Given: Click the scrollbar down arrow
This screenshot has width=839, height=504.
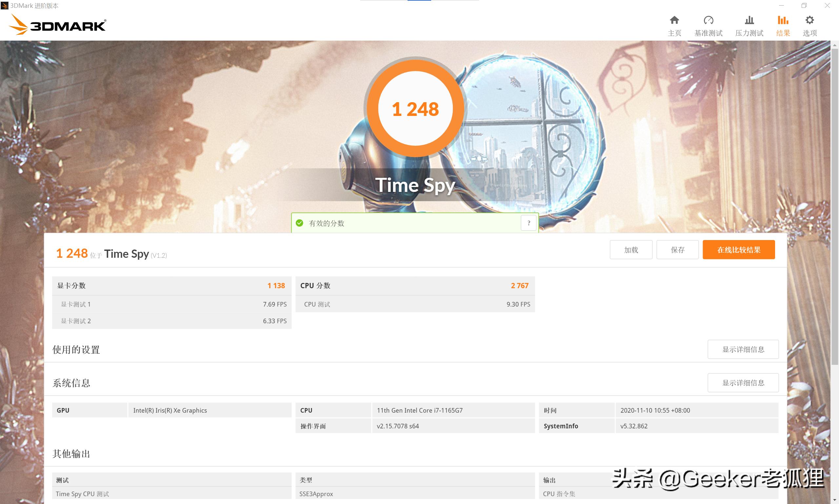Looking at the screenshot, I should pos(835,500).
